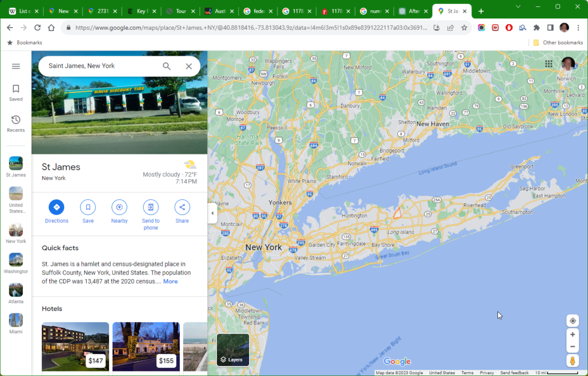
Task: Open the Google apps grid
Action: (x=549, y=64)
